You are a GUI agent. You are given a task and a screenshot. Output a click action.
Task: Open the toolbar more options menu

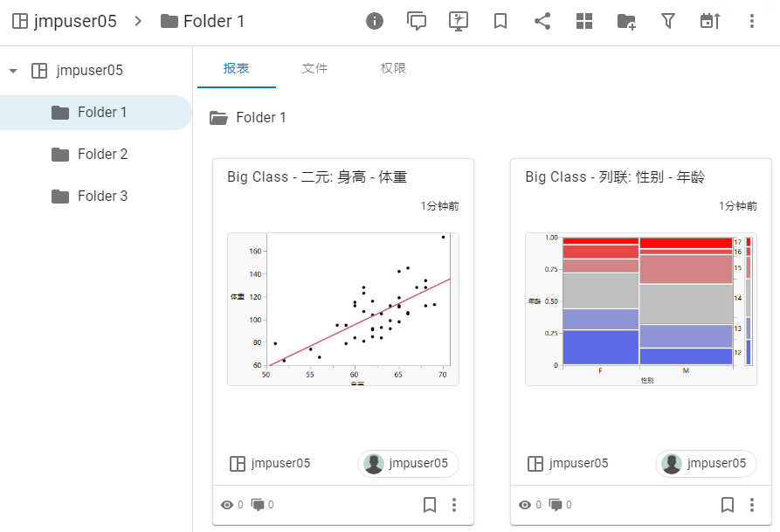tap(752, 21)
